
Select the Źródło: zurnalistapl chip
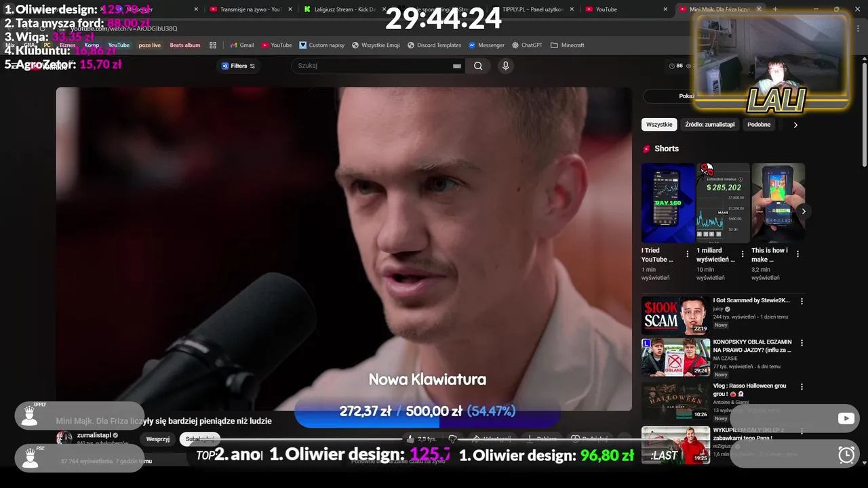[x=709, y=125]
